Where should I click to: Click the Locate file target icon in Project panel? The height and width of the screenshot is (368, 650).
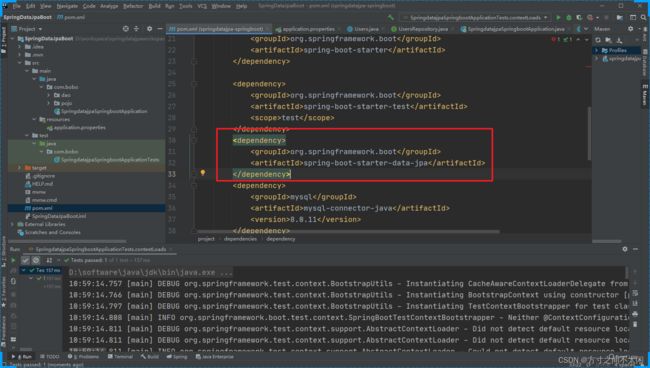(126, 29)
